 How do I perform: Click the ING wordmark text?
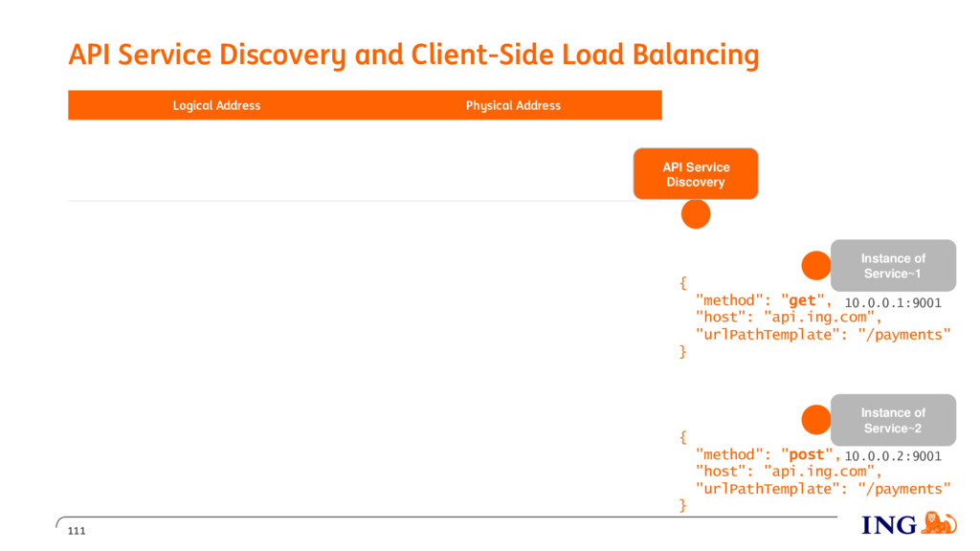point(889,525)
